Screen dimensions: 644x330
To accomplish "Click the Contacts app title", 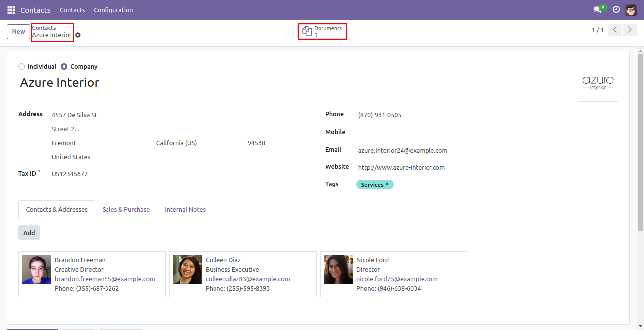I will 35,10.
